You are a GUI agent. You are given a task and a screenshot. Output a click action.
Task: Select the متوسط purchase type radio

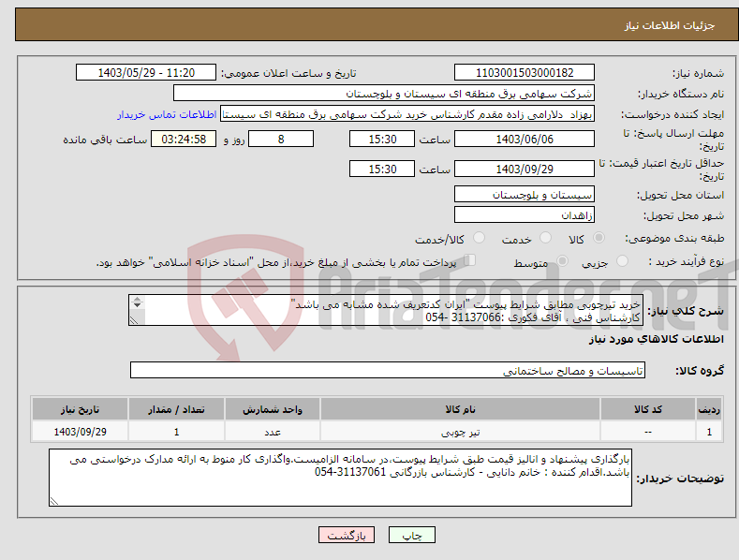tap(562, 260)
